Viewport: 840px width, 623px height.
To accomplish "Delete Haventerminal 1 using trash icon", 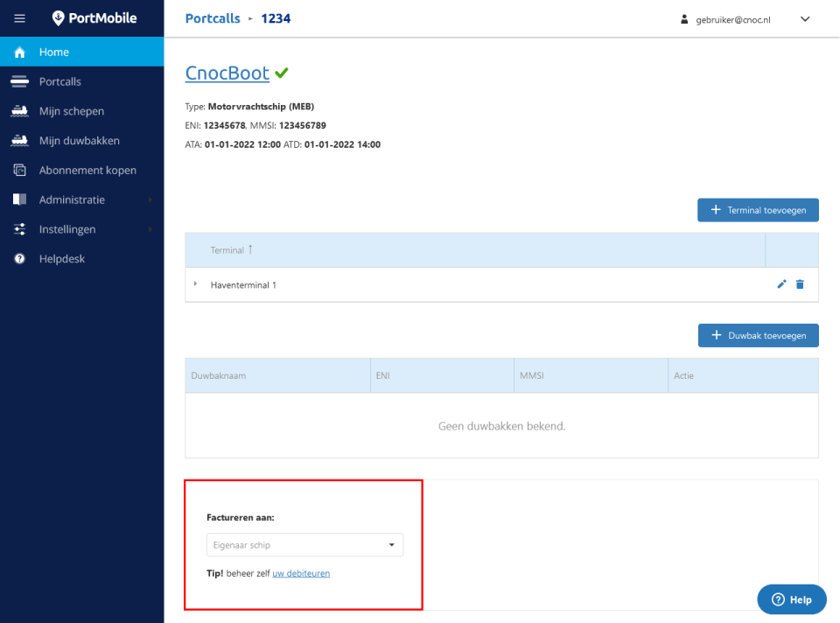I will 800,284.
